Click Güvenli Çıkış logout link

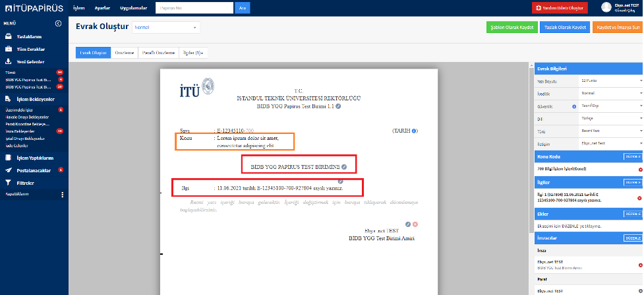point(624,10)
